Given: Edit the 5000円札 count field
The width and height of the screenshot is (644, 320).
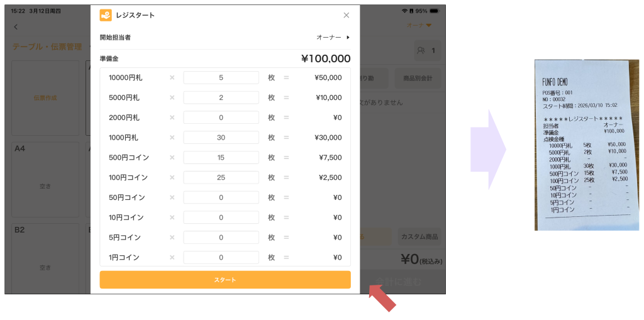Looking at the screenshot, I should pos(221,97).
